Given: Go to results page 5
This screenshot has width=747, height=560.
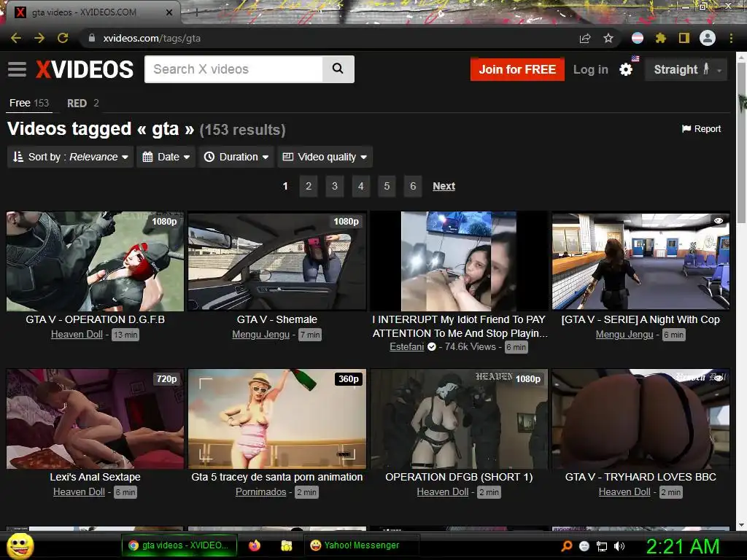Looking at the screenshot, I should click(x=387, y=186).
